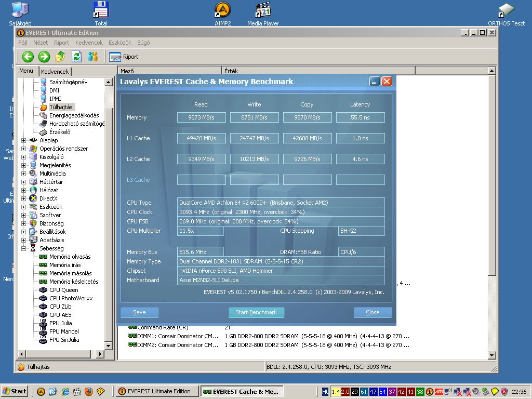Open the Total desktop shortcut

tap(101, 14)
